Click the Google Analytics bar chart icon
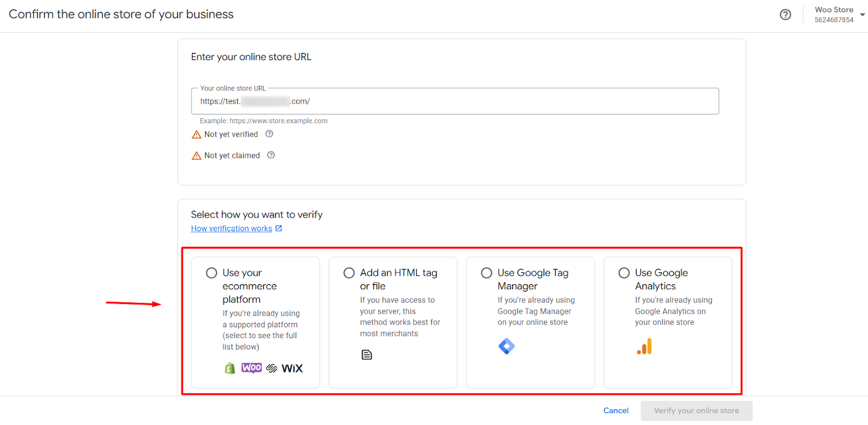 click(x=644, y=346)
